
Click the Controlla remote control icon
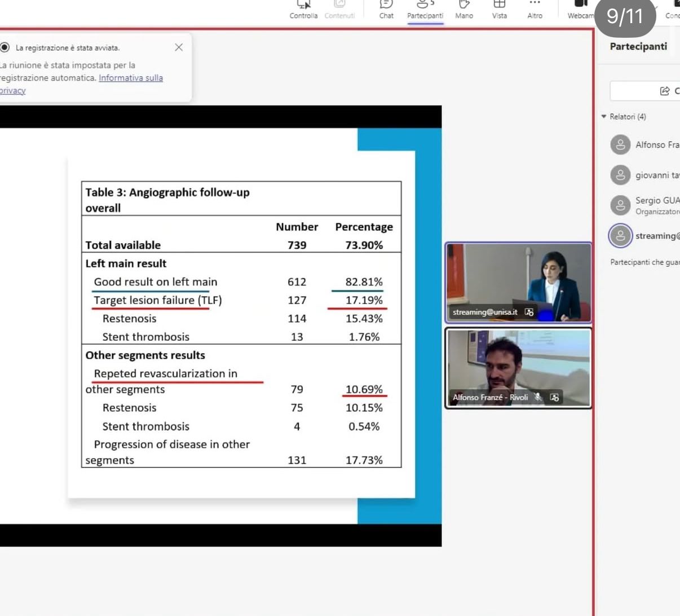tap(303, 10)
